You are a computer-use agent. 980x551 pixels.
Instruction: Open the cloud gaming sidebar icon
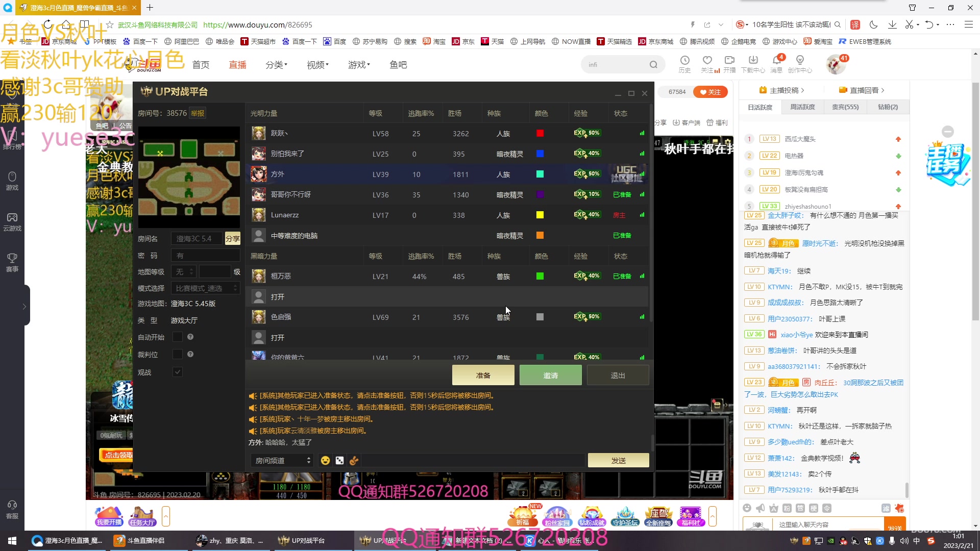pyautogui.click(x=12, y=222)
